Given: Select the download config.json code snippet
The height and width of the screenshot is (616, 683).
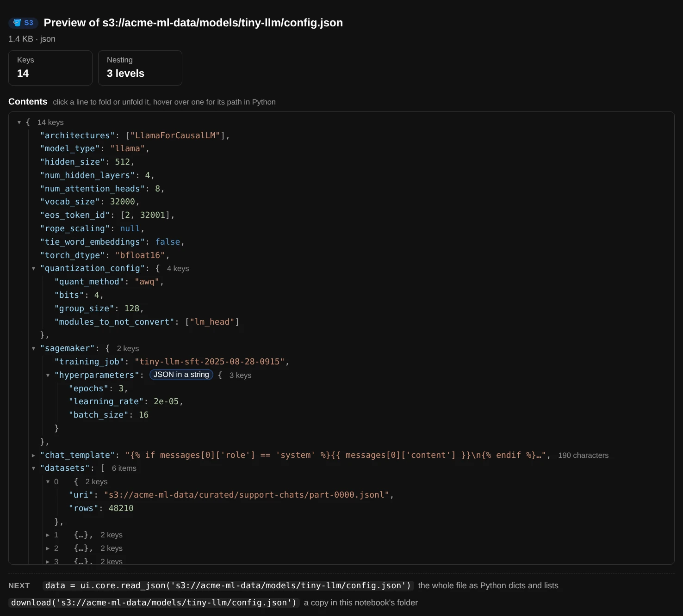Looking at the screenshot, I should click(154, 603).
